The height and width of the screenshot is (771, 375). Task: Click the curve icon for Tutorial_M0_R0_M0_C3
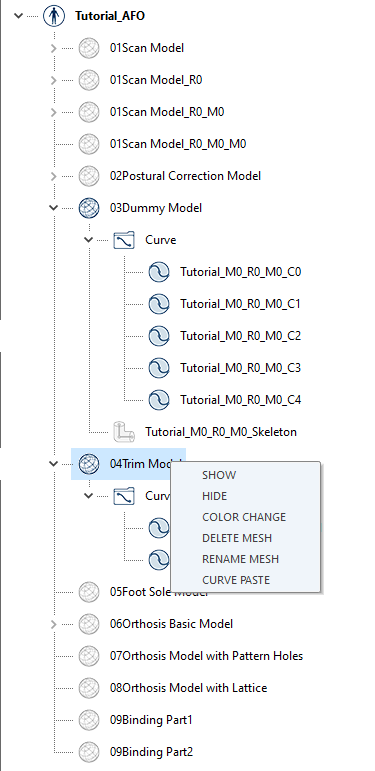point(159,368)
